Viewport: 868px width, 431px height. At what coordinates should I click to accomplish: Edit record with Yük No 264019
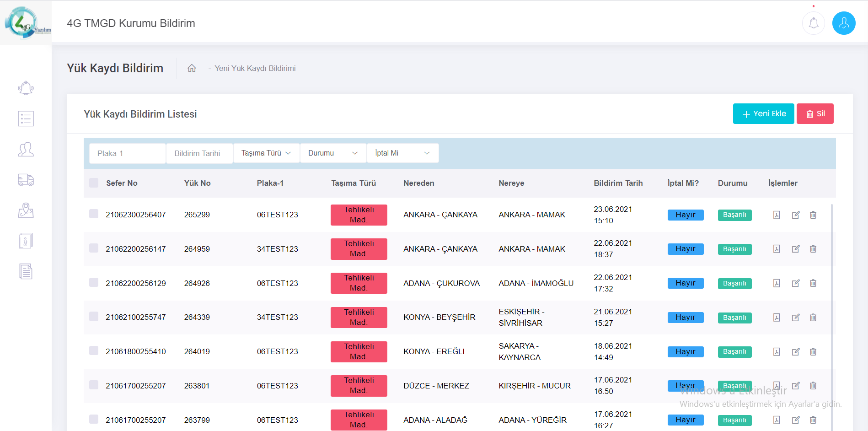796,352
